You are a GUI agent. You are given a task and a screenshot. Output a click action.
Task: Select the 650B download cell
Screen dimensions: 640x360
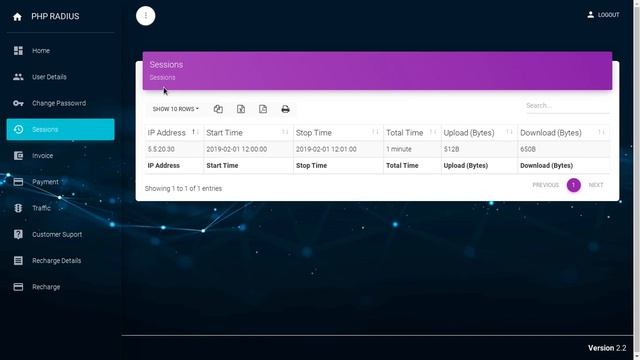pos(564,149)
